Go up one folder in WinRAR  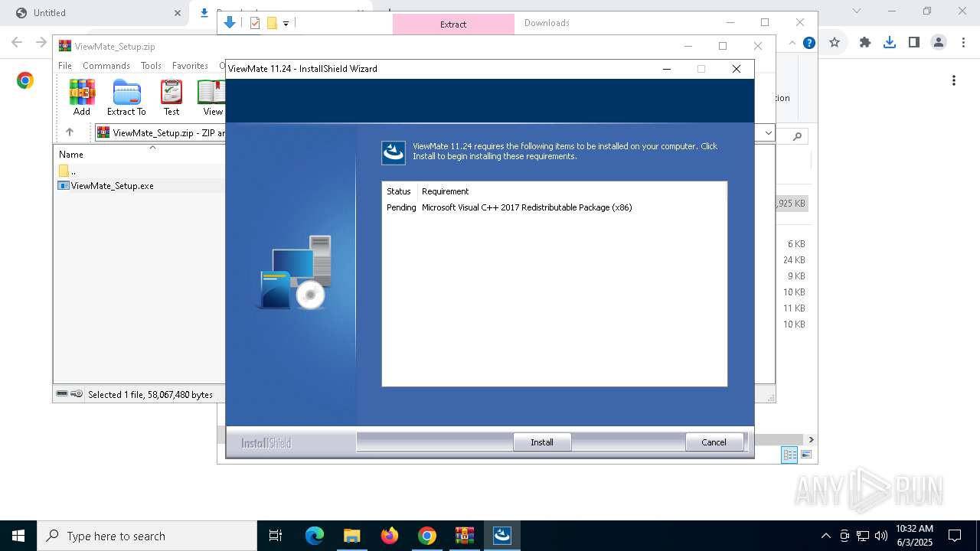(x=70, y=132)
